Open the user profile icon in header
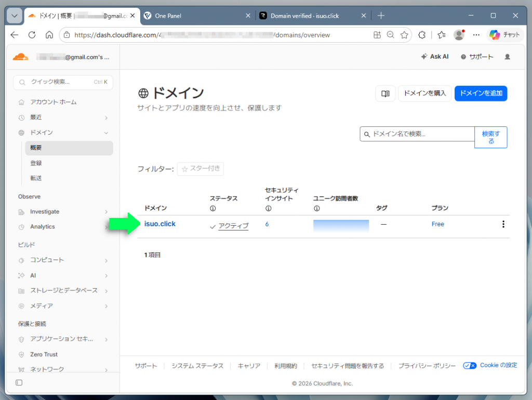Screen dimensions: 532x400 click(x=507, y=57)
